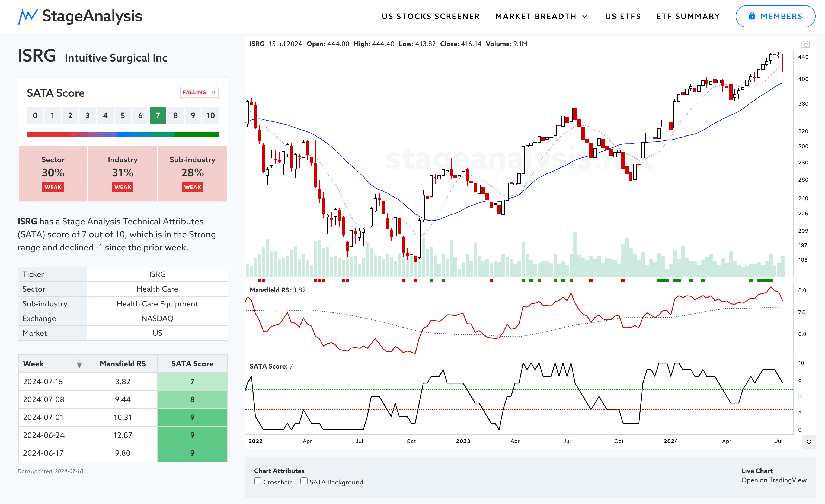Screen dimensions: 825x504
Task: Click the SATA Score panel title
Action: tap(56, 93)
